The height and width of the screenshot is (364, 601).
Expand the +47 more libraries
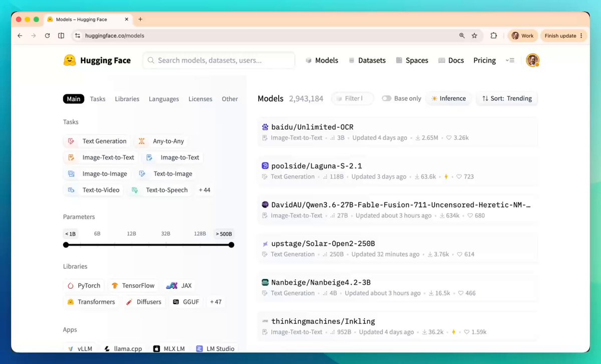[216, 302]
